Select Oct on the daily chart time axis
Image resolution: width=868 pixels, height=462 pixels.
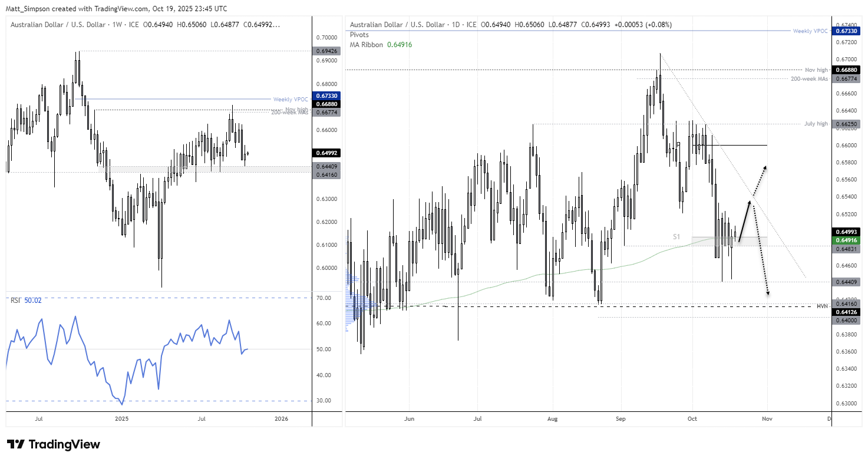[x=692, y=418]
